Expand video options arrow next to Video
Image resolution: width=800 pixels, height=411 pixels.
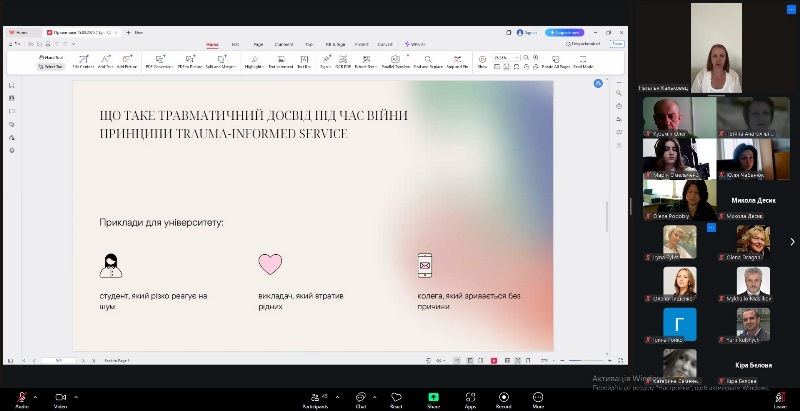(76, 396)
